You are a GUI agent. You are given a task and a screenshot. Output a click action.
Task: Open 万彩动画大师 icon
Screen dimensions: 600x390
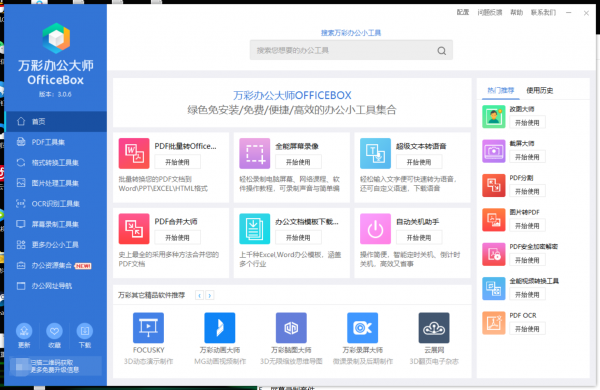tap(220, 328)
